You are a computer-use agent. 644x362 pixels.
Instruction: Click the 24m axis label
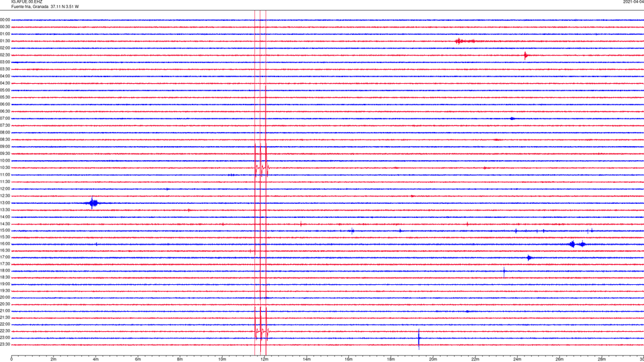click(x=517, y=359)
